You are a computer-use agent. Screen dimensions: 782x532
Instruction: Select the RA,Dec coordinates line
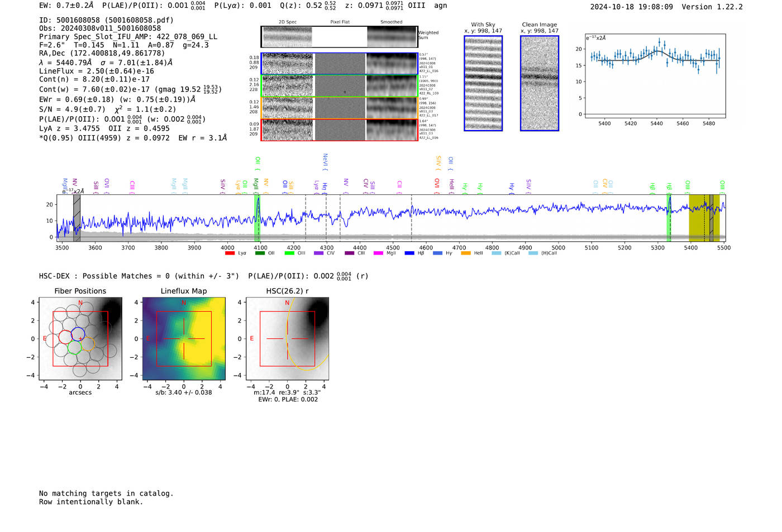tap(102, 54)
